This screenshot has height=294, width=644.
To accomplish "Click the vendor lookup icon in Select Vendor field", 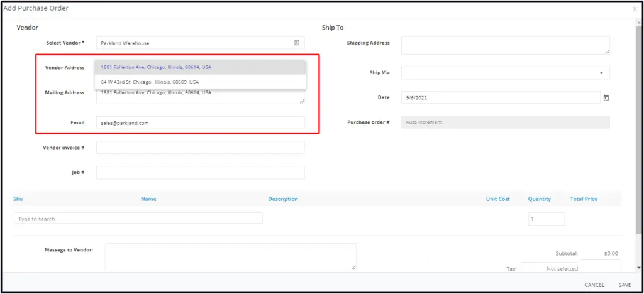I will click(297, 43).
